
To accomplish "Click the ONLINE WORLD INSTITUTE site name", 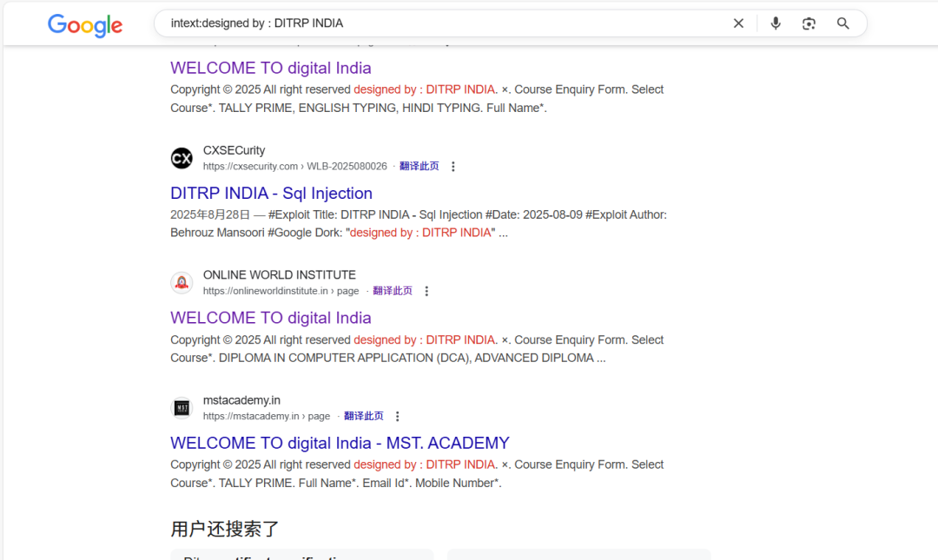I will 280,274.
